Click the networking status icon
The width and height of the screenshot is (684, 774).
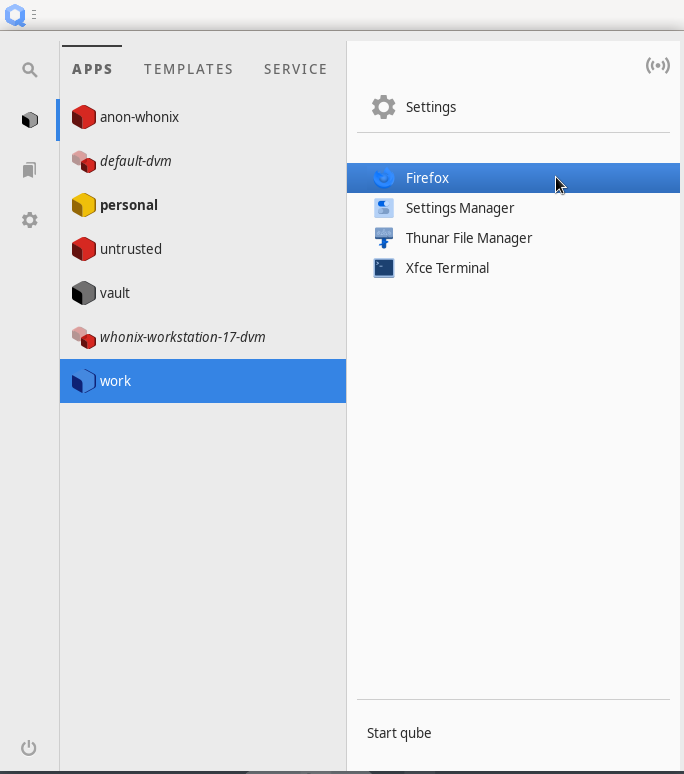pos(658,65)
